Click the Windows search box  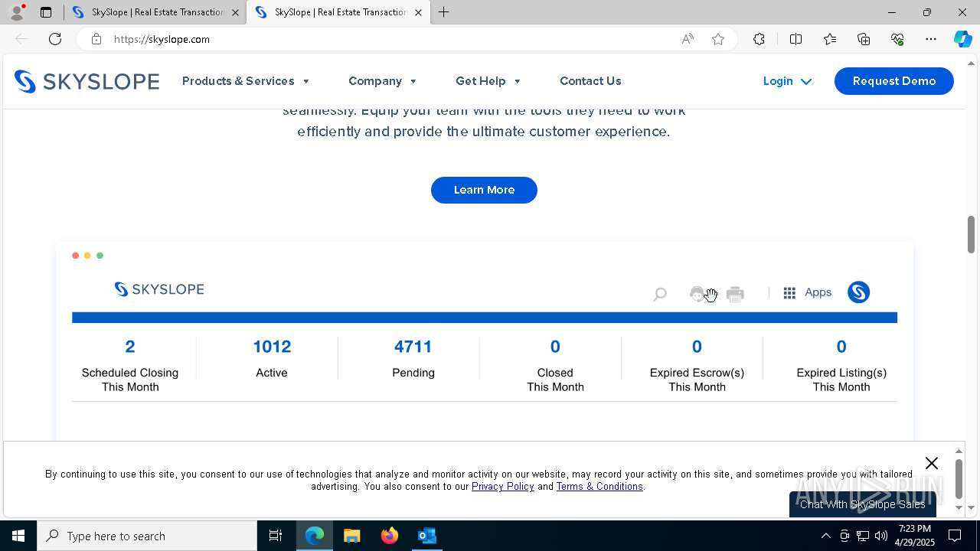(147, 536)
